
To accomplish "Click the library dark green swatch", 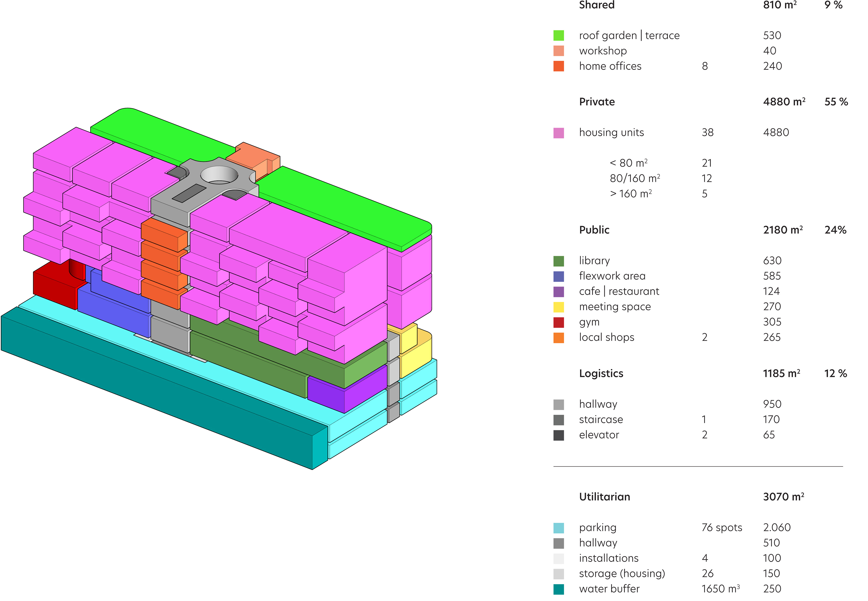I will [x=558, y=261].
